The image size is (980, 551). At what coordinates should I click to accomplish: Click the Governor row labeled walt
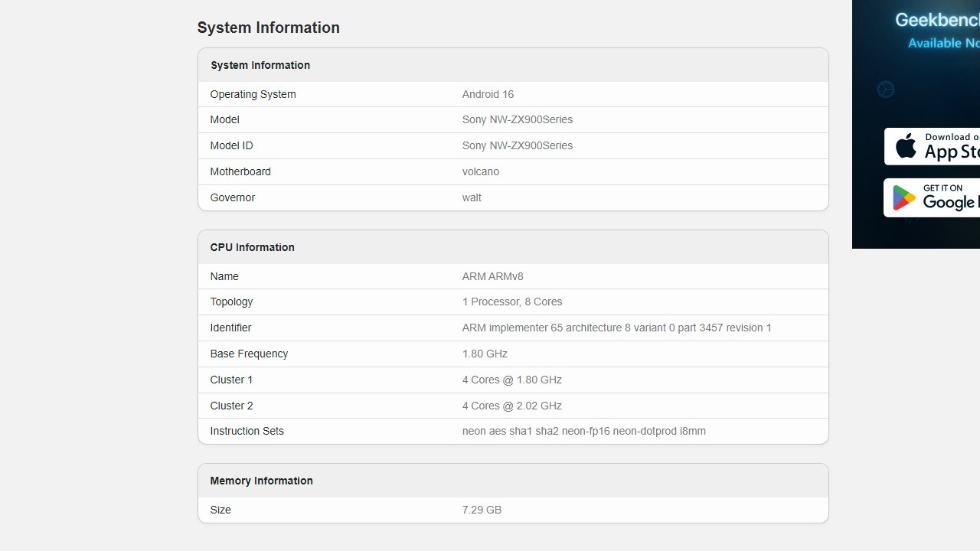click(472, 197)
